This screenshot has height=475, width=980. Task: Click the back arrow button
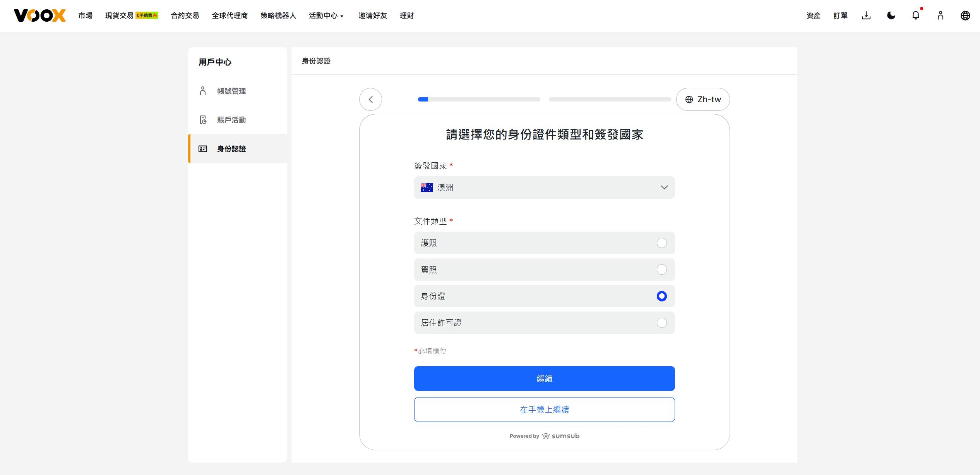coord(370,100)
